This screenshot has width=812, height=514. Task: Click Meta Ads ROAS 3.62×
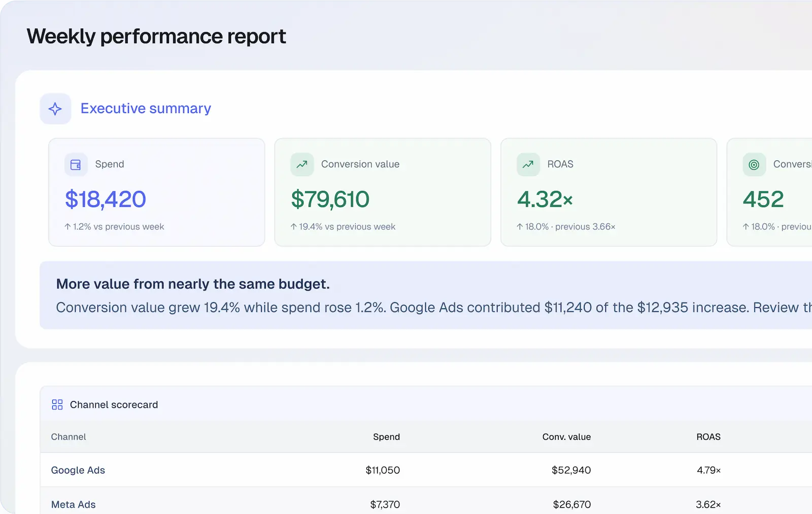tap(708, 504)
